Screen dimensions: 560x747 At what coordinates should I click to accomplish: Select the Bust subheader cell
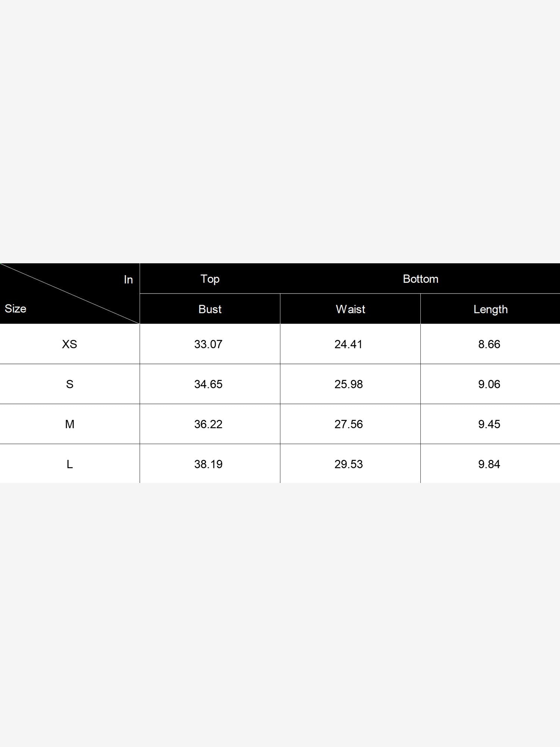(x=210, y=309)
